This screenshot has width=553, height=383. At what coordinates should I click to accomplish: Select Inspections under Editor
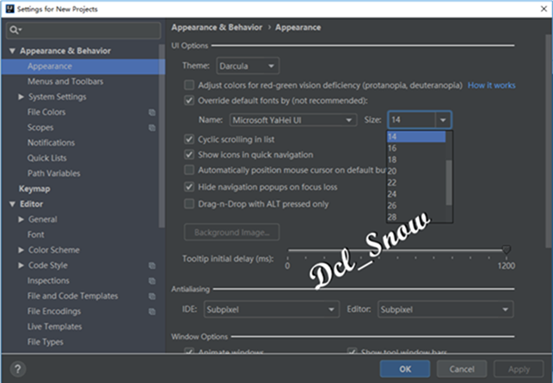point(48,281)
